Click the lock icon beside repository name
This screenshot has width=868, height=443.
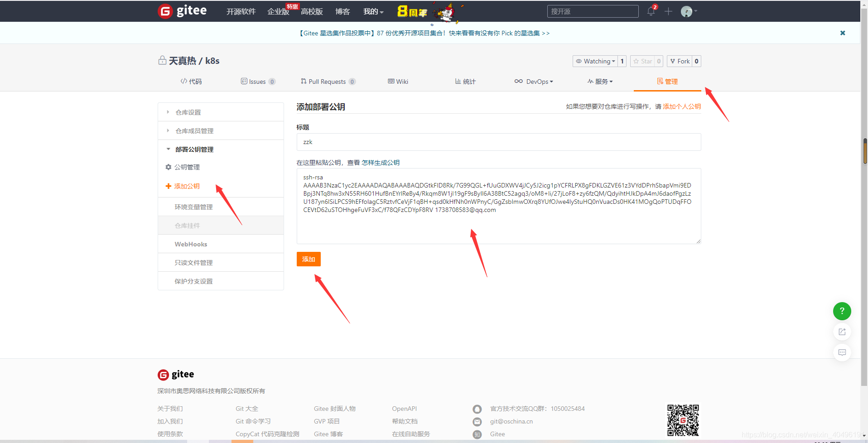click(162, 60)
